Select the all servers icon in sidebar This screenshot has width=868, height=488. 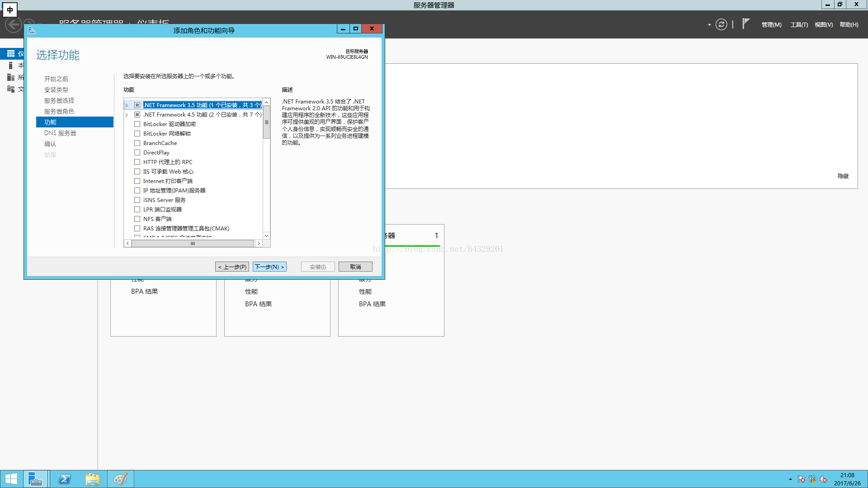point(11,77)
